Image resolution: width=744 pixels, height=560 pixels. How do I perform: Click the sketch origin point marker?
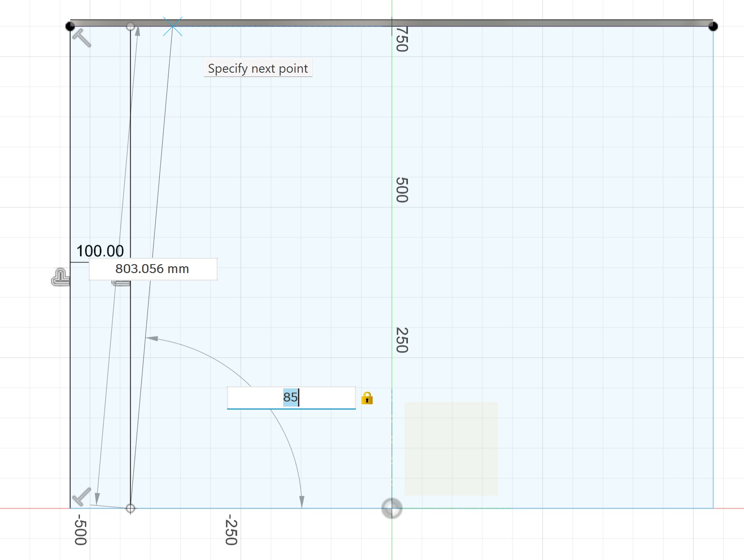coord(392,508)
